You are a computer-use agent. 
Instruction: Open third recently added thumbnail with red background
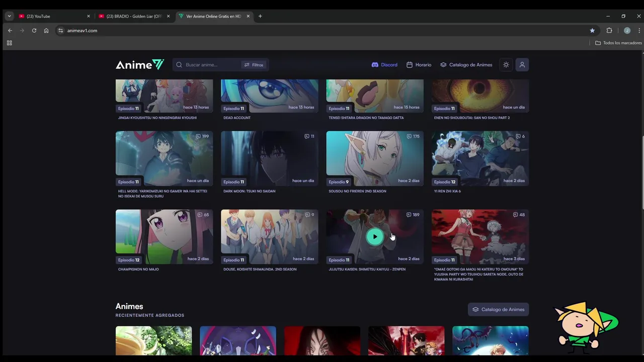[x=322, y=340]
